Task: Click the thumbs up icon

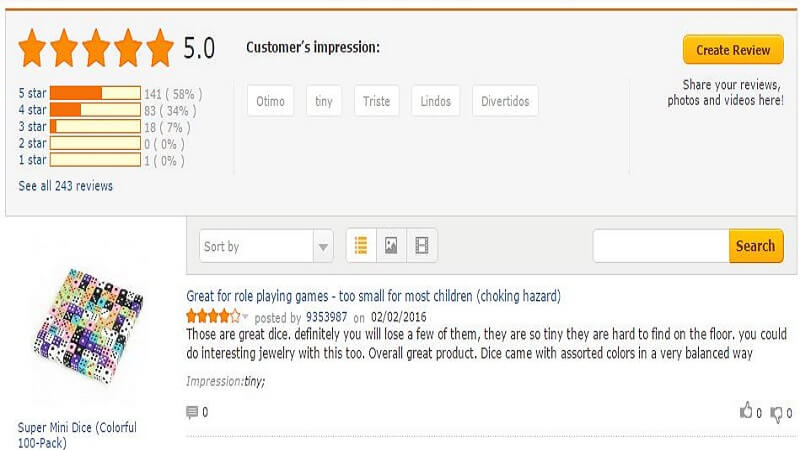Action: tap(745, 412)
